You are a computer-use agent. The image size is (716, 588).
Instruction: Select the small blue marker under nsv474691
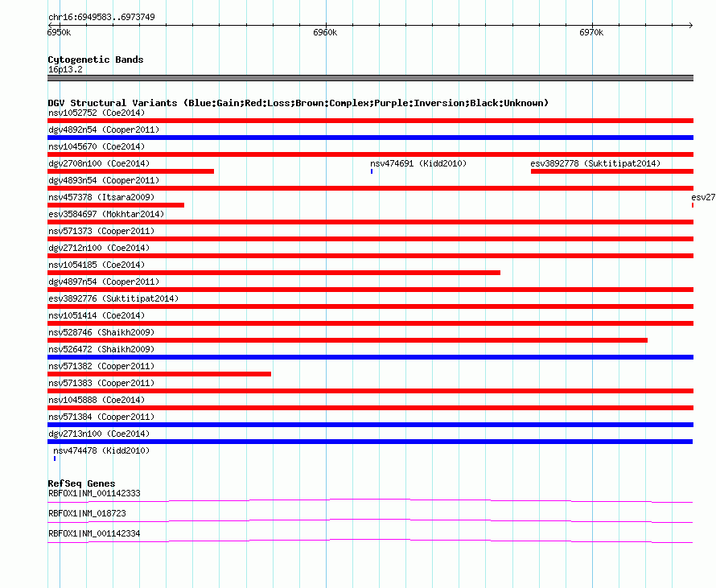372,171
